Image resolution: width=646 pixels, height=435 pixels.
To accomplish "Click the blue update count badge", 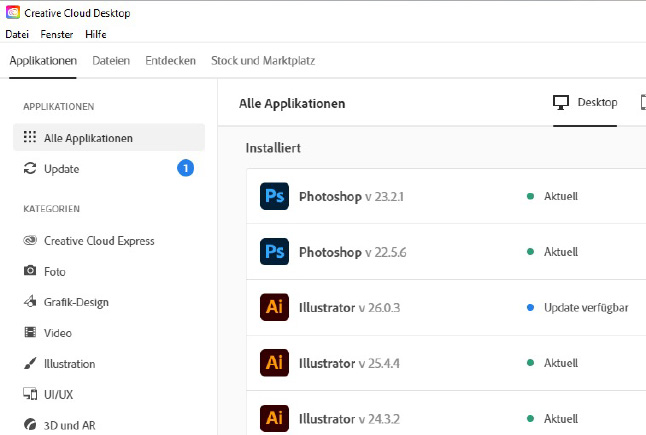I will pos(185,168).
